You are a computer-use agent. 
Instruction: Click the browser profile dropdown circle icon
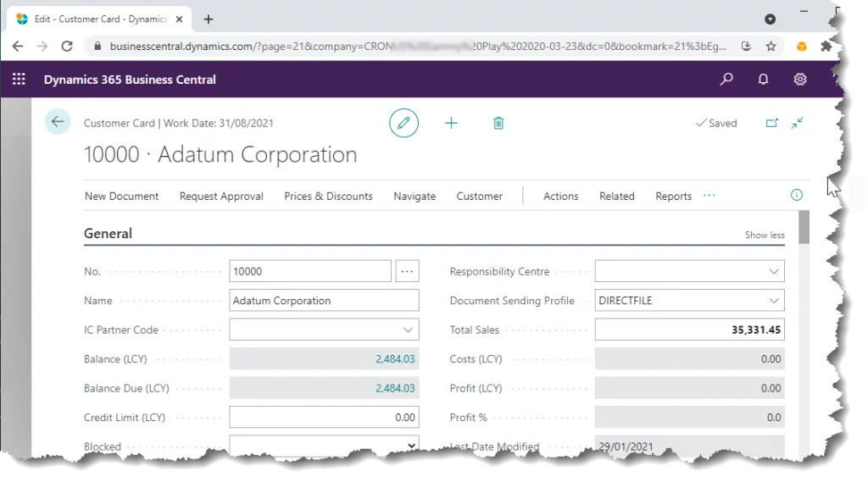pos(770,19)
